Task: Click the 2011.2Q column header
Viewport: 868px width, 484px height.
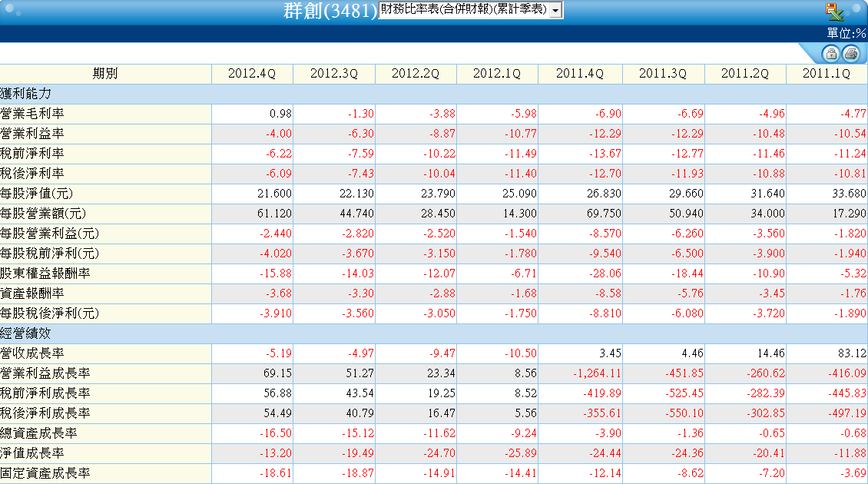Action: coord(744,74)
